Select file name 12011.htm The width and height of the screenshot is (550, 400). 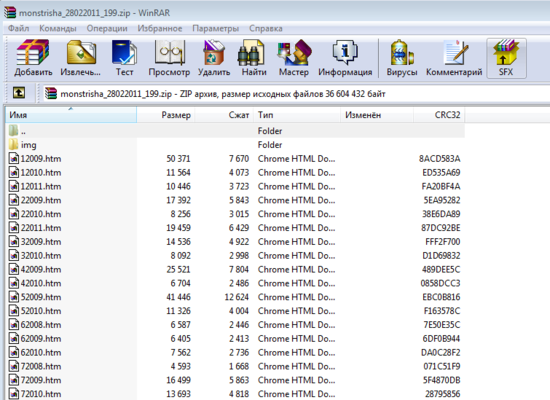tap(41, 186)
